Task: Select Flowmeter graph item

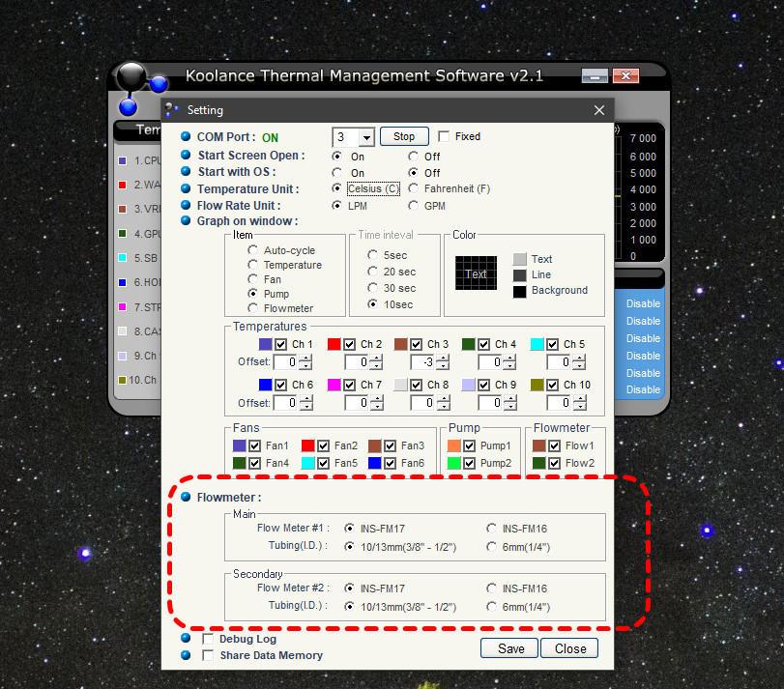Action: (x=253, y=307)
